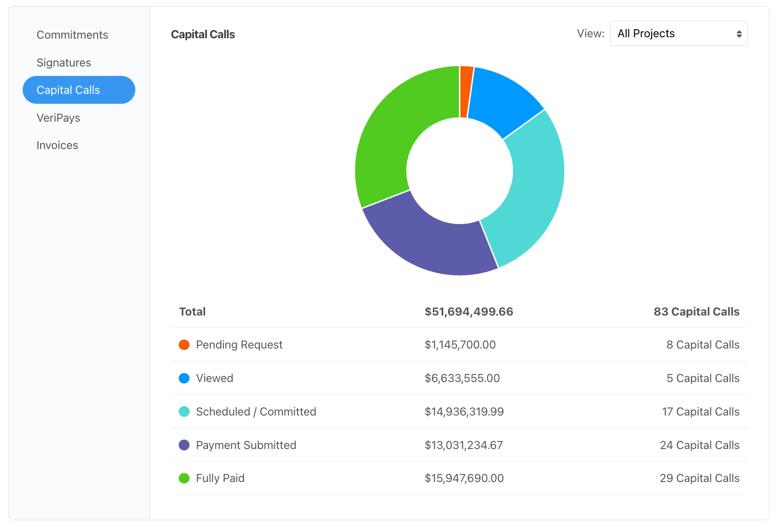Click the teal Scheduled / Committed legend dot
Viewport: 777px width, 532px height.
pos(184,411)
